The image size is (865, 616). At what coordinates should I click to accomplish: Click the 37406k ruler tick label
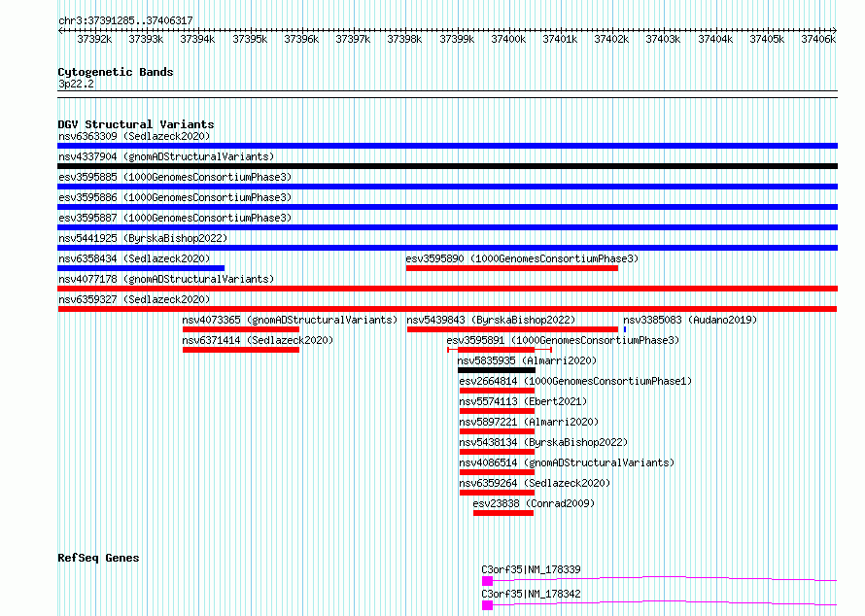coord(818,39)
